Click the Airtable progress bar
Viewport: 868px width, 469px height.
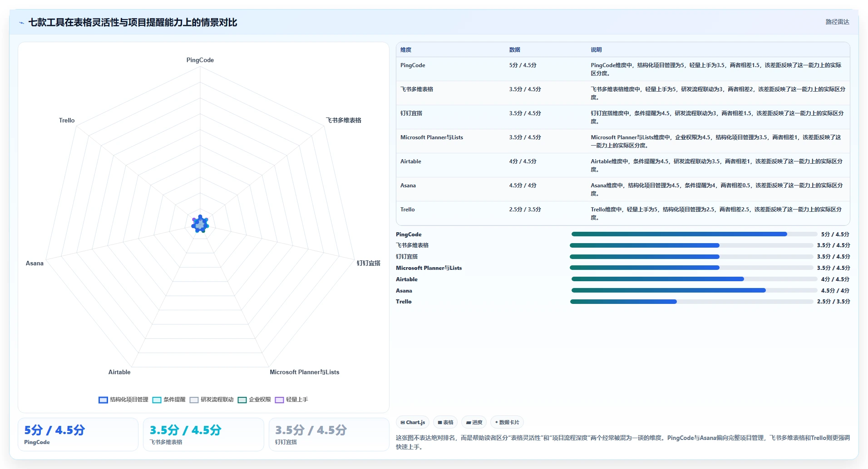click(x=694, y=279)
